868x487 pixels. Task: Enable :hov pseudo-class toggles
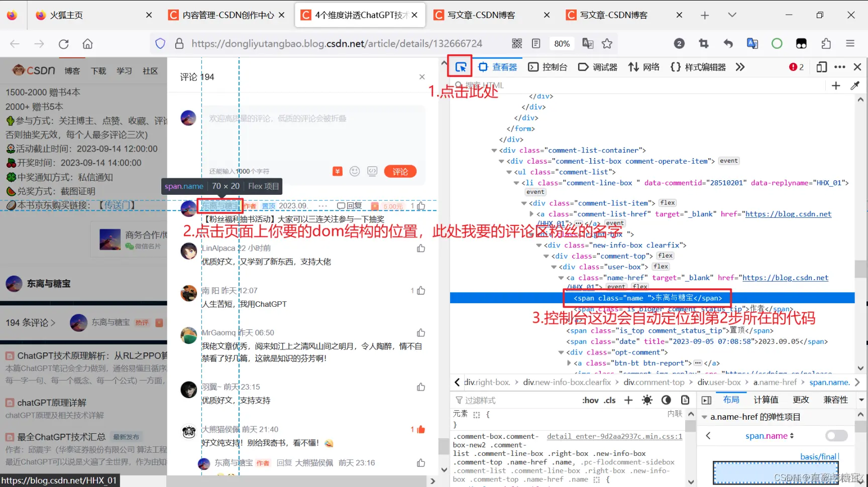click(x=590, y=400)
